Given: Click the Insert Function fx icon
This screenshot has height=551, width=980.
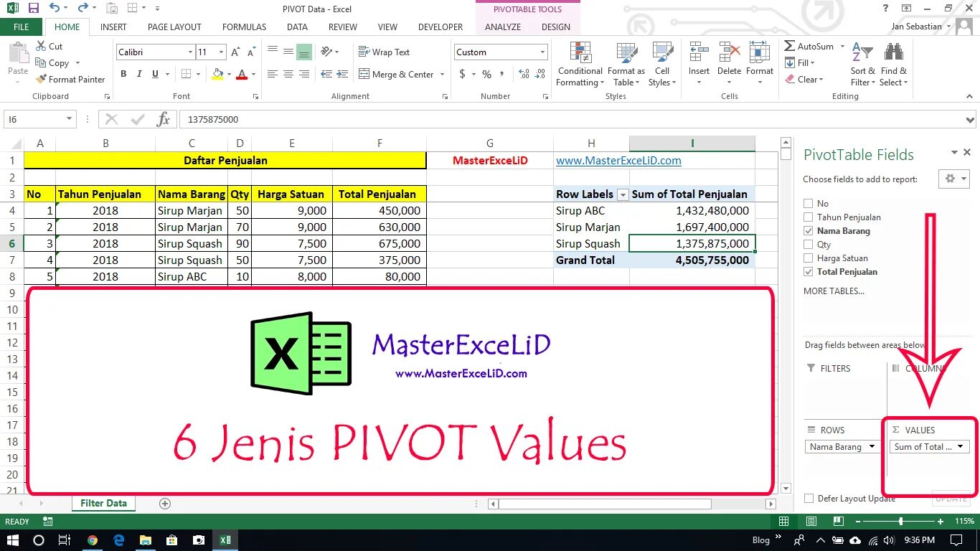Looking at the screenshot, I should (x=163, y=119).
